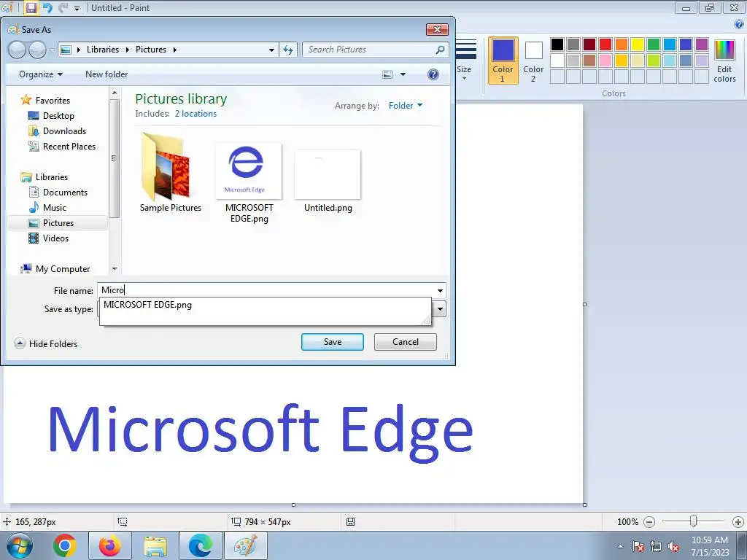Open the Customize Quick Access Toolbar dropdown
Screen dimensions: 747x560
tap(77, 8)
